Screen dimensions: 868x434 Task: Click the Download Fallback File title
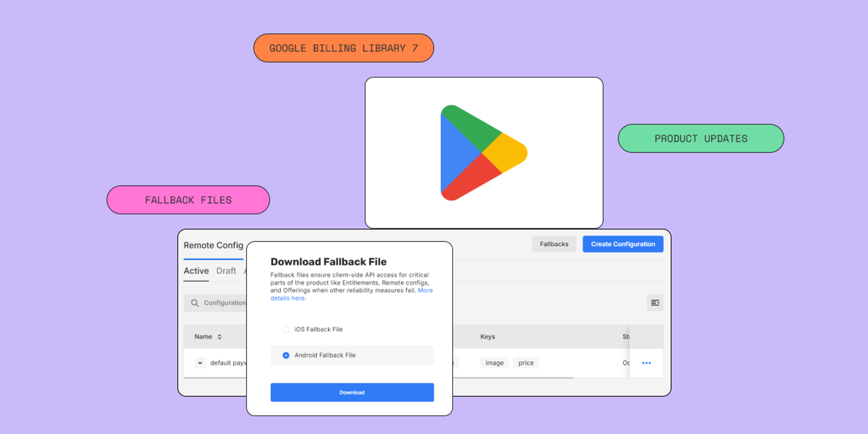click(x=329, y=262)
